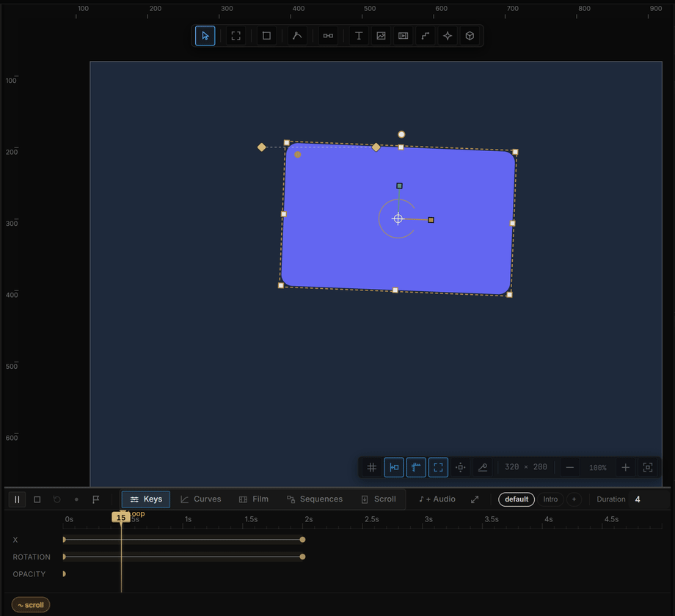Select the Rotation track end keyframe

(302, 557)
